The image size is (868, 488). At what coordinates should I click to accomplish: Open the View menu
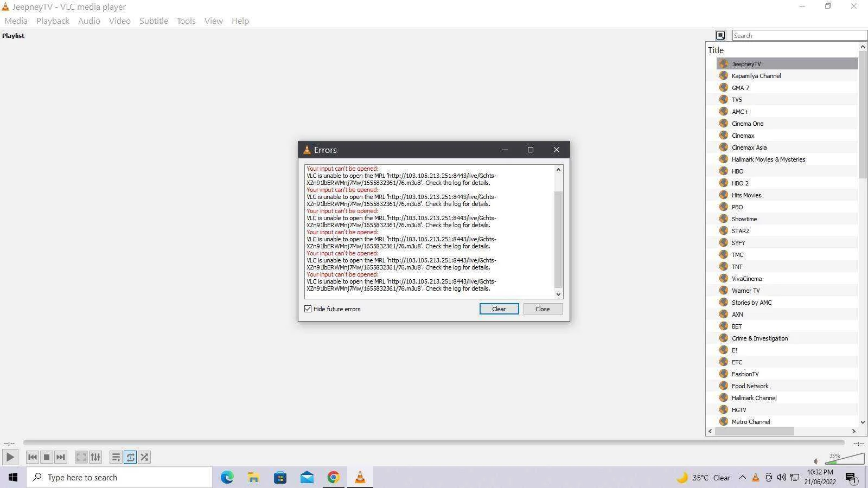(x=213, y=21)
